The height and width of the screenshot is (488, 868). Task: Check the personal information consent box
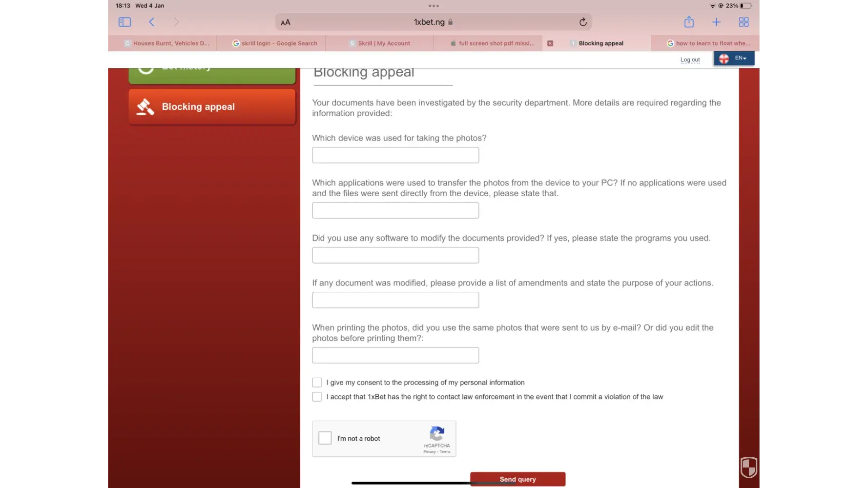click(317, 383)
